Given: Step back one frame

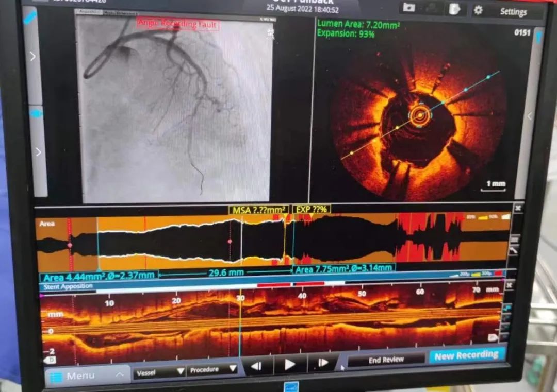Looking at the screenshot, I should click(x=256, y=366).
